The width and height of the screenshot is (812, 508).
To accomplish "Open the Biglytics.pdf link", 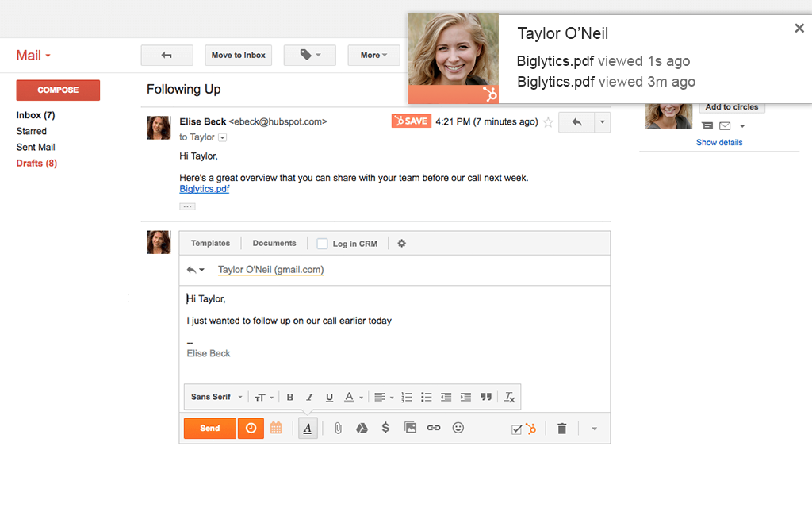I will coord(205,189).
